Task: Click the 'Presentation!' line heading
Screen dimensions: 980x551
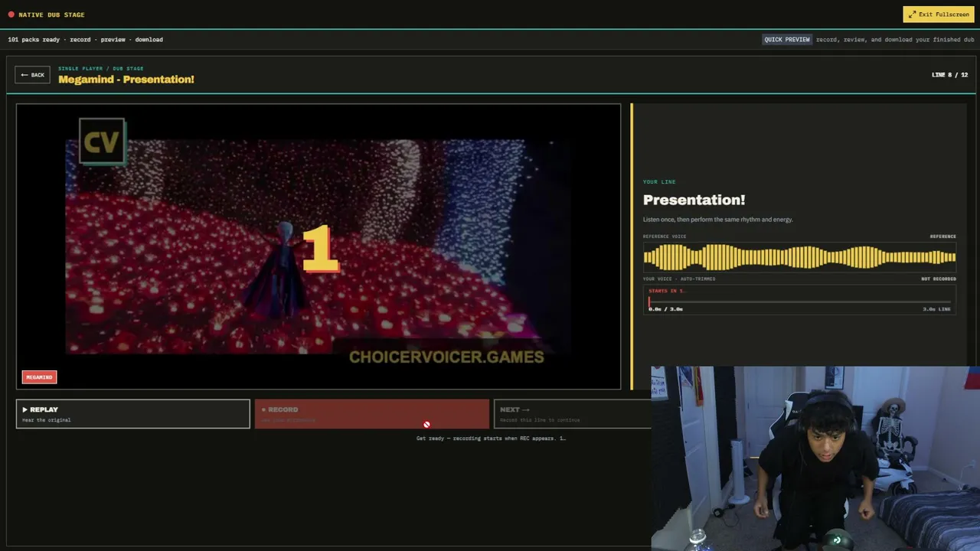Action: tap(694, 200)
